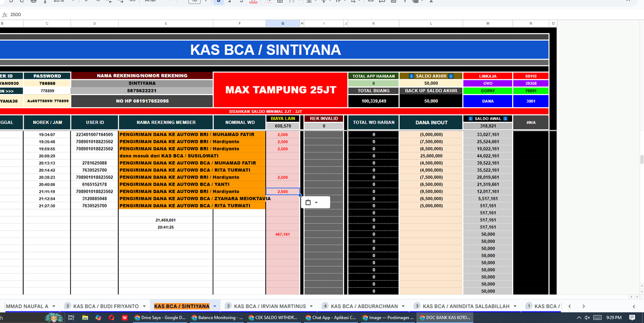The image size is (644, 323).
Task: Switch to Drive Saya Chrome window
Action: [x=160, y=317]
